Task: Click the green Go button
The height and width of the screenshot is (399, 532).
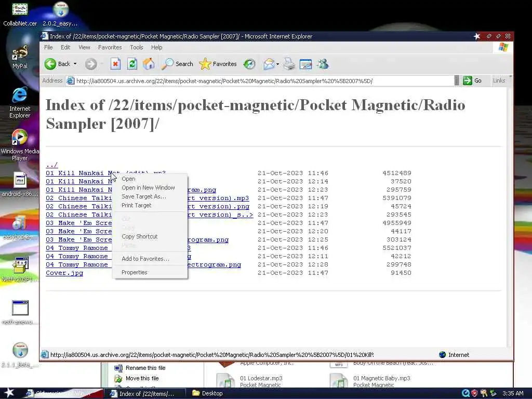Action: pos(472,81)
